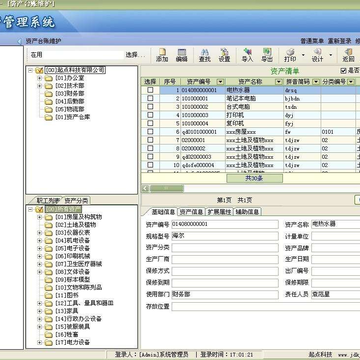Click the status bar entry 系统管理员

(173, 355)
